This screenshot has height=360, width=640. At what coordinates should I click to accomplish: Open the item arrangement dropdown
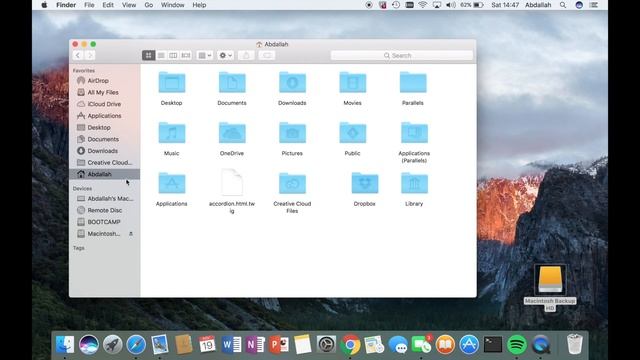coord(204,55)
